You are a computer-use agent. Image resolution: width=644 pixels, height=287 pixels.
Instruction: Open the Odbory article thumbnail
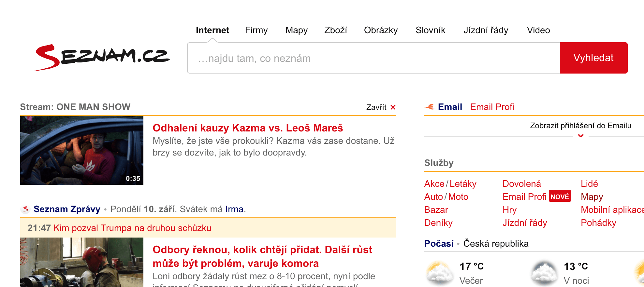[x=82, y=262]
